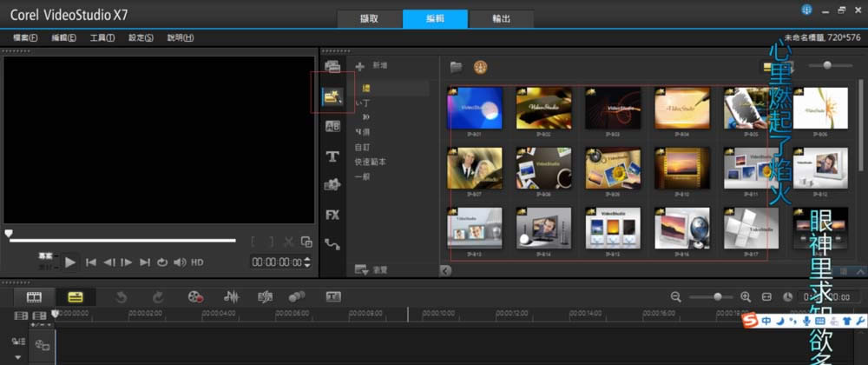Toggle the HD preview mode
The image size is (868, 365).
(x=197, y=262)
